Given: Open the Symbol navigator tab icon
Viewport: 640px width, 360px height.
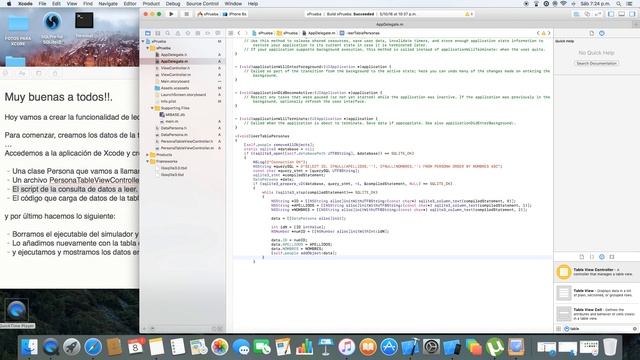Looking at the screenshot, I should pyautogui.click(x=158, y=33).
